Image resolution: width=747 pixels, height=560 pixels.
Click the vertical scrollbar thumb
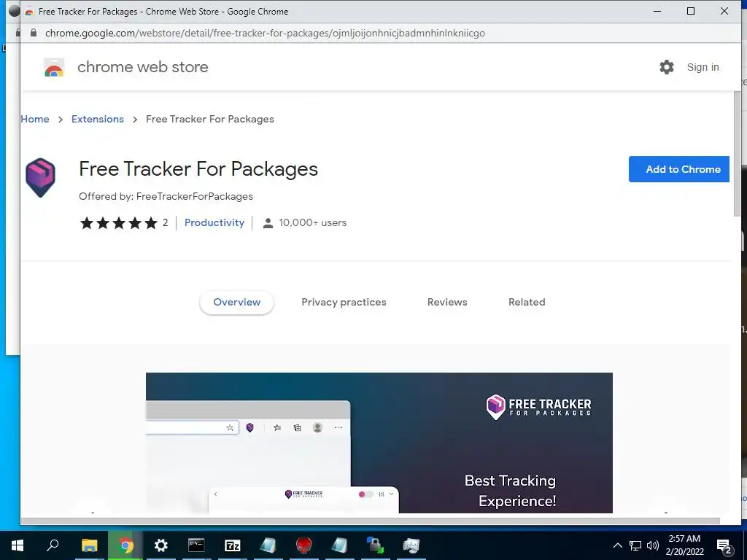click(737, 153)
